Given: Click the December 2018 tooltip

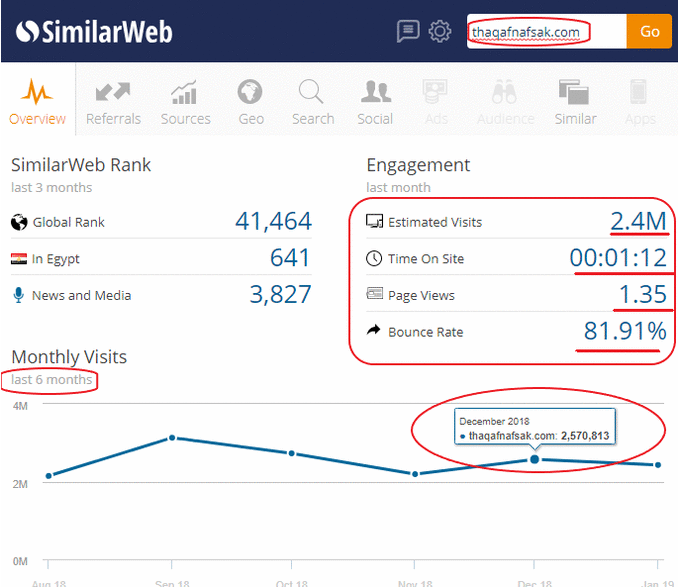Looking at the screenshot, I should [535, 427].
